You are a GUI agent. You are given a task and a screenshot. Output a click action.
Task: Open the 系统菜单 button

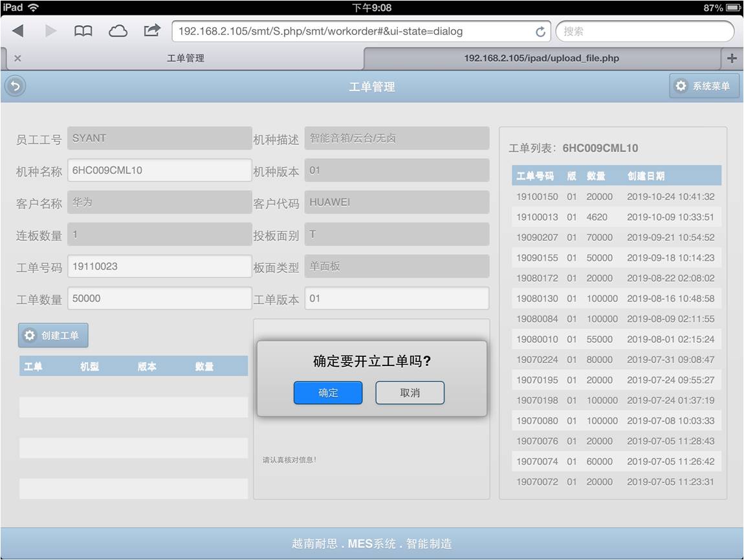point(704,86)
